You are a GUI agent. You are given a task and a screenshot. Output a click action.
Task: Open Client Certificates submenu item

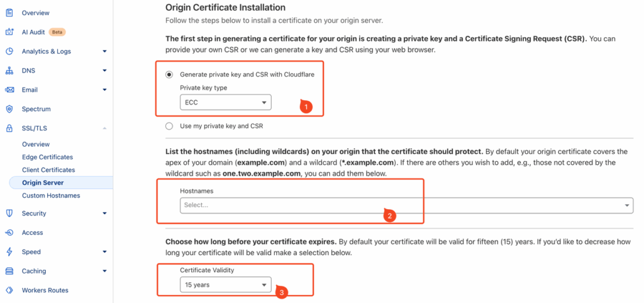48,170
